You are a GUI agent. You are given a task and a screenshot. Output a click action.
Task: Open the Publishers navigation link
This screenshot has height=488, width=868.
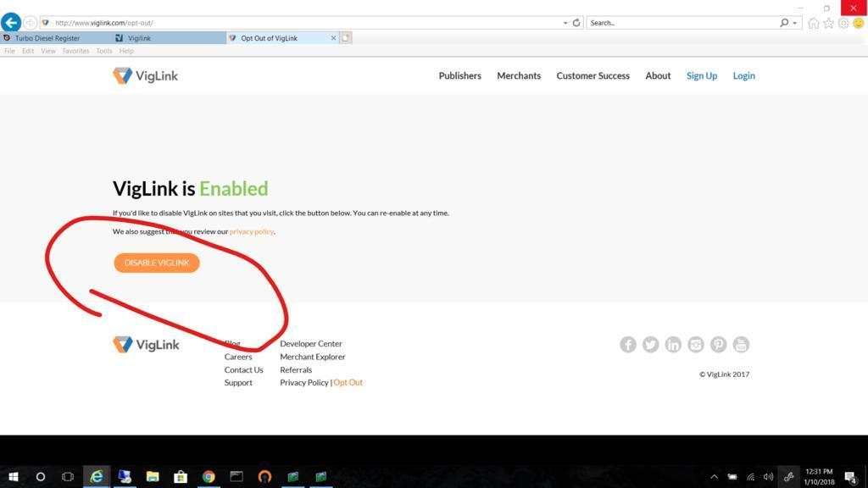coord(460,75)
